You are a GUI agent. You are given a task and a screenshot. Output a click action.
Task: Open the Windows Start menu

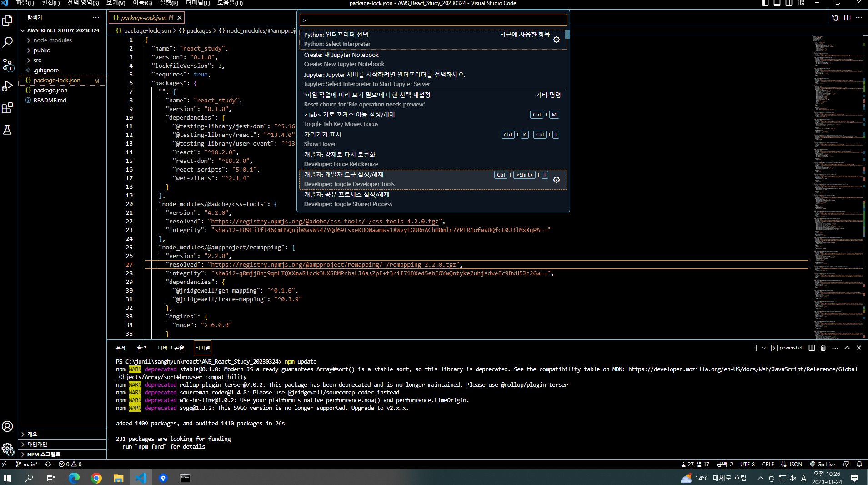pyautogui.click(x=7, y=478)
